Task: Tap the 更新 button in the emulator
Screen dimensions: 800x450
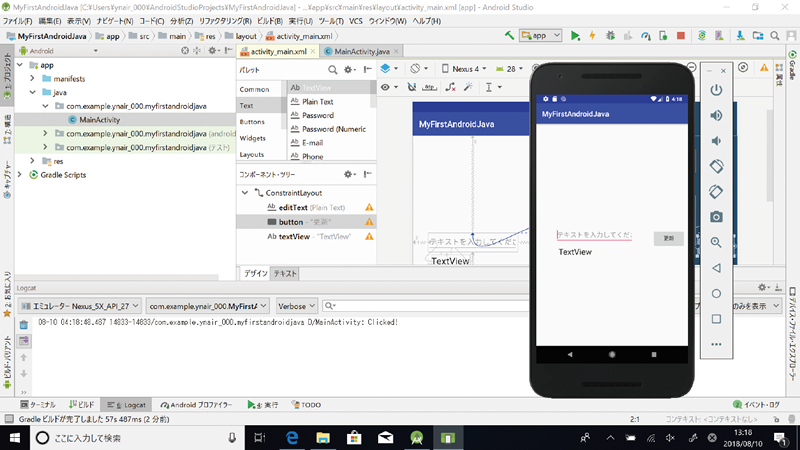Action: pyautogui.click(x=668, y=238)
